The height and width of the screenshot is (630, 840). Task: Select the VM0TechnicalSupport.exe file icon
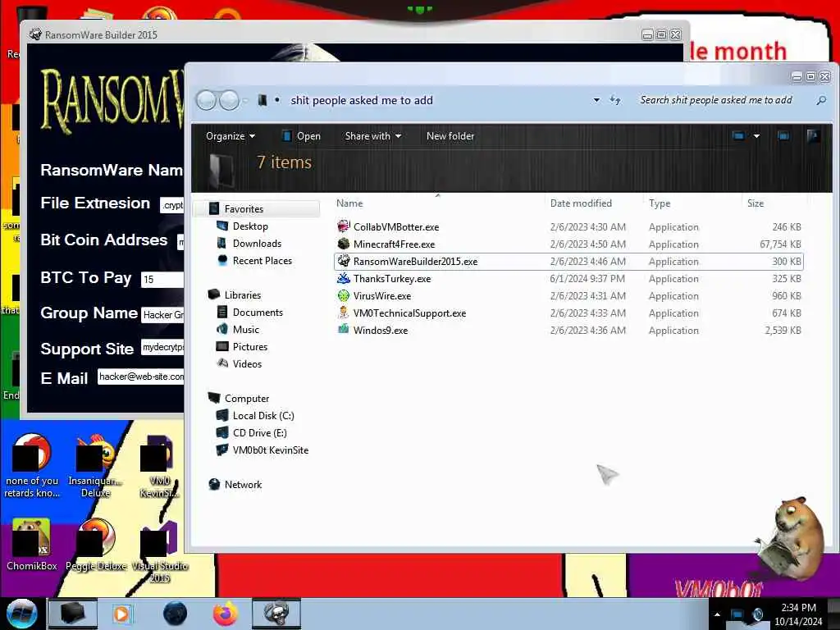tap(344, 313)
